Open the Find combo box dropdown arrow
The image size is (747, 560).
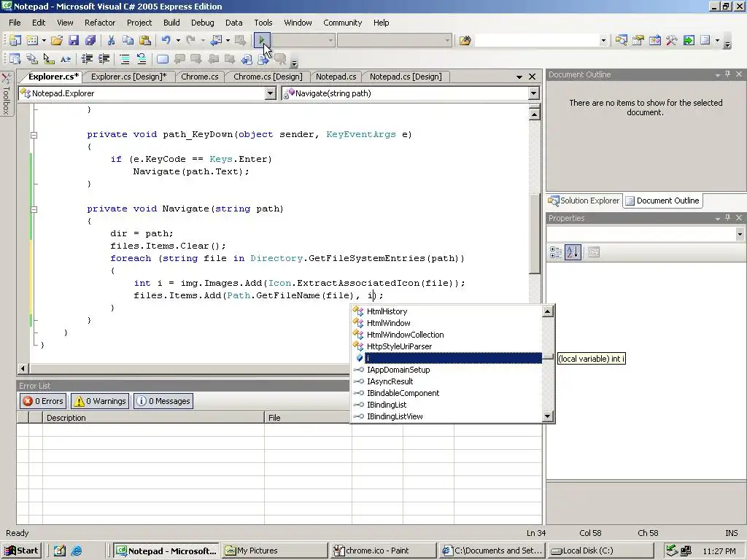click(x=603, y=41)
